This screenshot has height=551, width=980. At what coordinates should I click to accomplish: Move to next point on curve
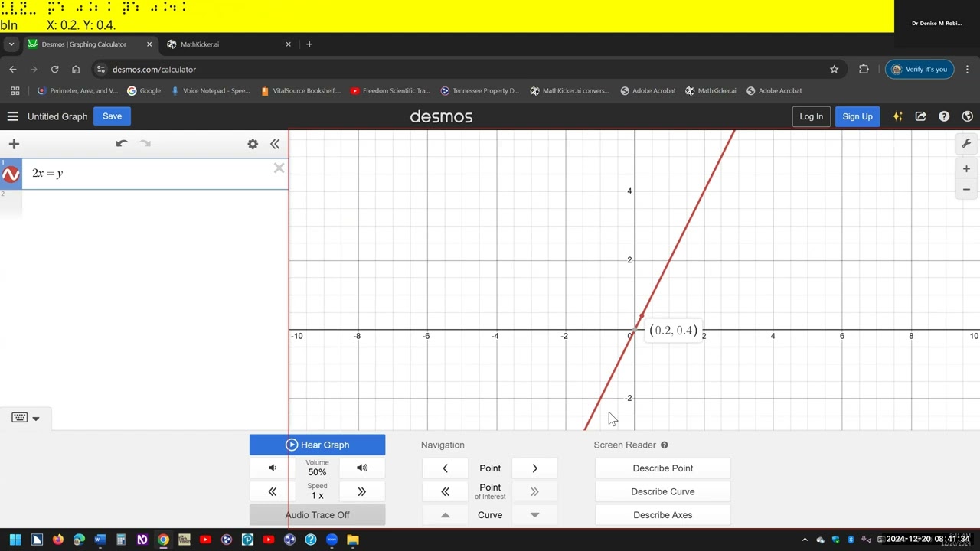[x=534, y=468]
